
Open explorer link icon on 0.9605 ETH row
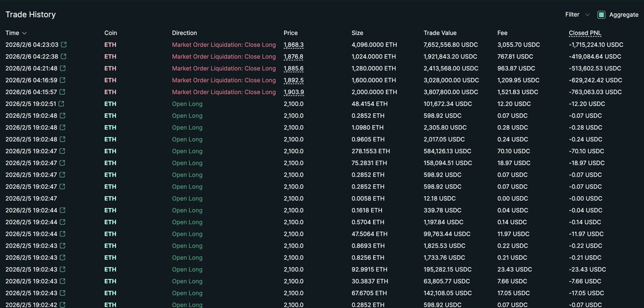(x=62, y=139)
